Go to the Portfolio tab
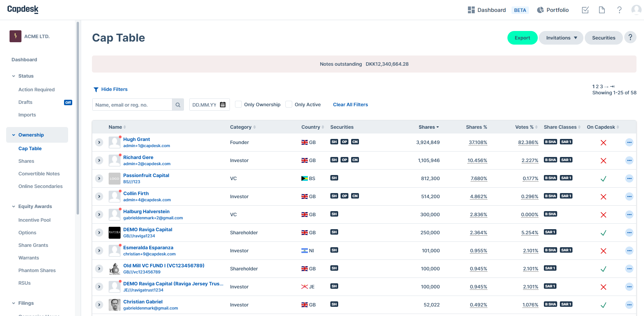The width and height of the screenshot is (644, 316). coord(553,10)
